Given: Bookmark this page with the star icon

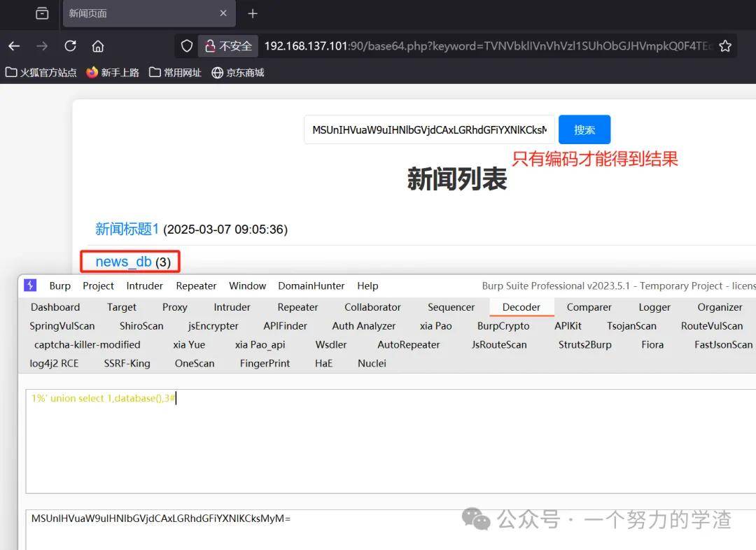Looking at the screenshot, I should tap(725, 46).
